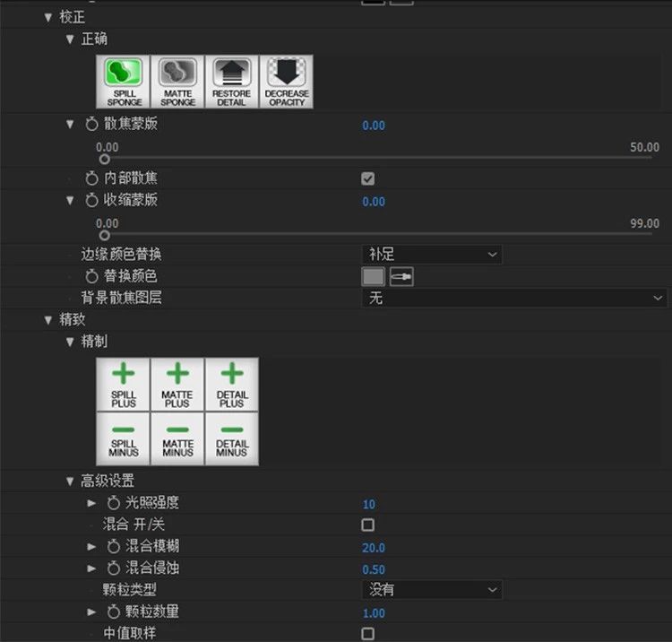Use the Detail Minus tool

click(x=231, y=438)
